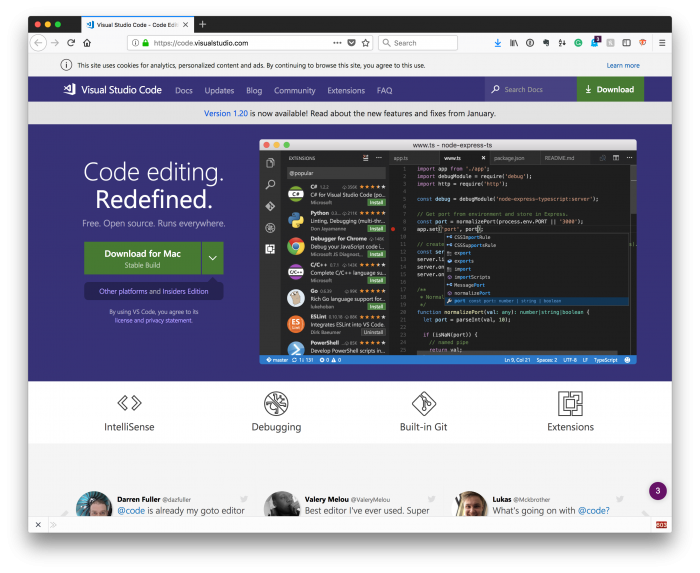Open the Version 1.20 link

pyautogui.click(x=225, y=113)
